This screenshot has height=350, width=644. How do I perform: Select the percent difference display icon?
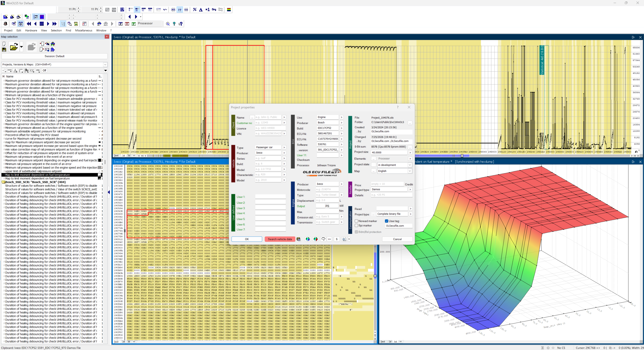(194, 10)
